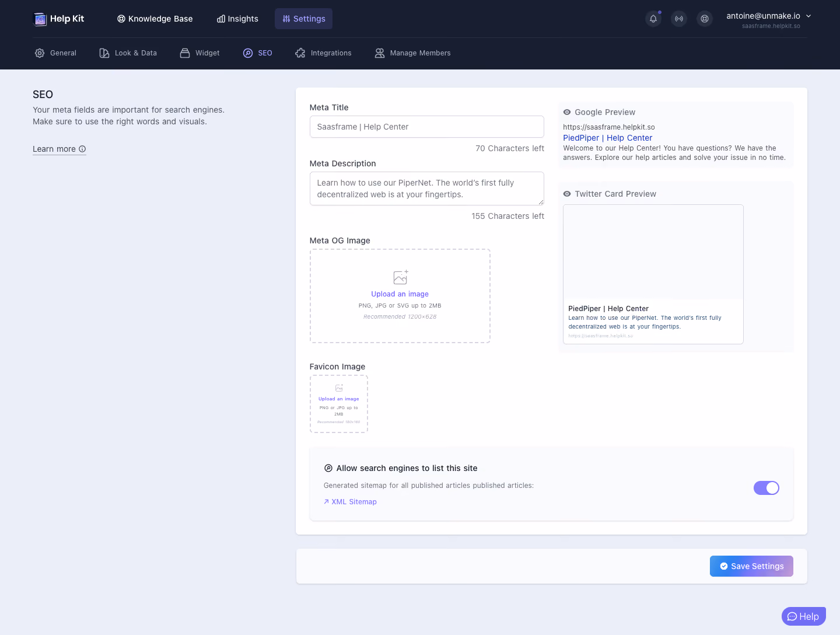Click the Save Settings button

pyautogui.click(x=751, y=566)
